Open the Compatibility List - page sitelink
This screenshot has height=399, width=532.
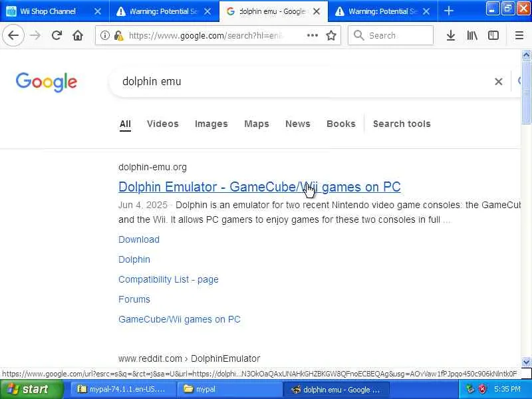click(168, 279)
